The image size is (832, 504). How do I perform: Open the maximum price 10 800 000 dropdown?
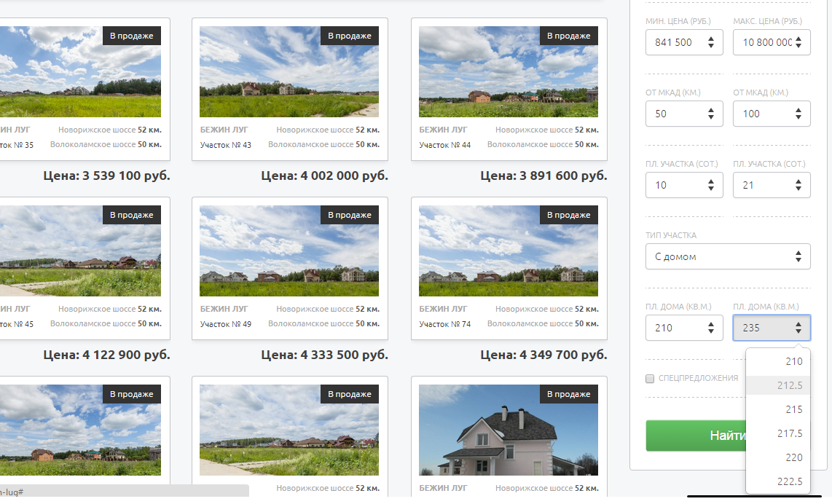pos(772,42)
